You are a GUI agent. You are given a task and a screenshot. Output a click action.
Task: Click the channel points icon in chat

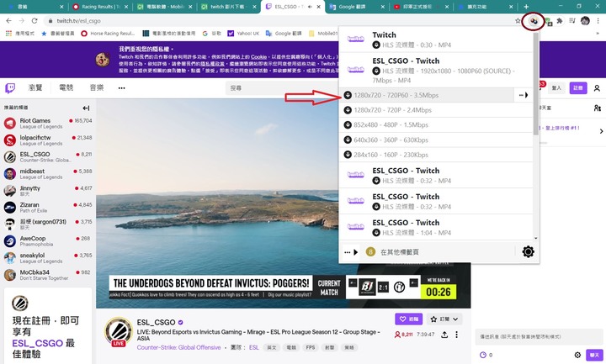point(483,355)
